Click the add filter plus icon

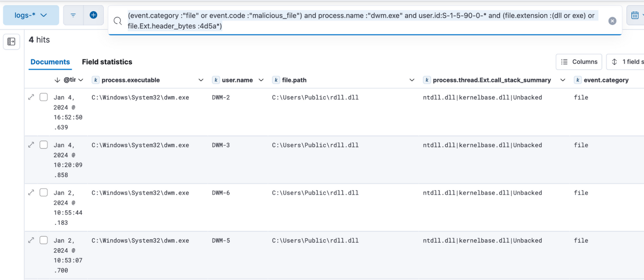click(x=93, y=15)
